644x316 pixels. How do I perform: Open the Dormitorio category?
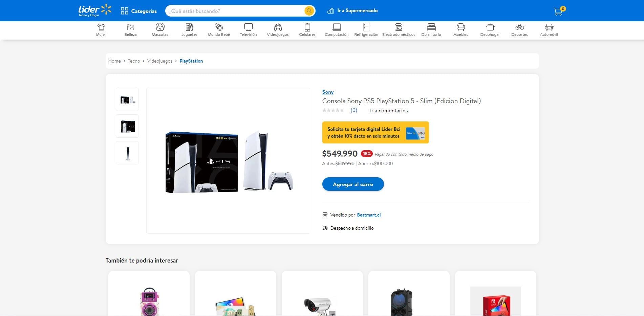pyautogui.click(x=431, y=30)
